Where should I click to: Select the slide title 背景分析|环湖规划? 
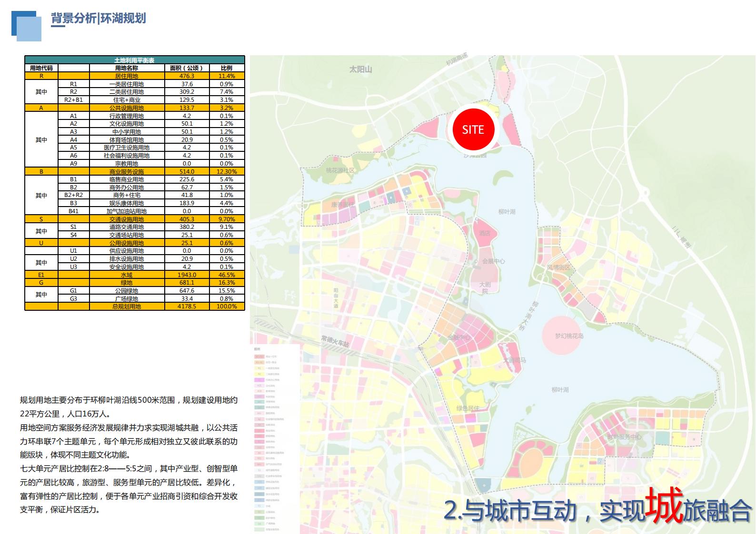pyautogui.click(x=98, y=19)
